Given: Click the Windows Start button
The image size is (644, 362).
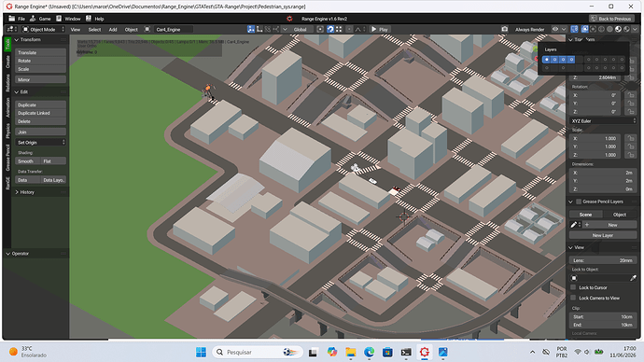Looking at the screenshot, I should tap(201, 352).
